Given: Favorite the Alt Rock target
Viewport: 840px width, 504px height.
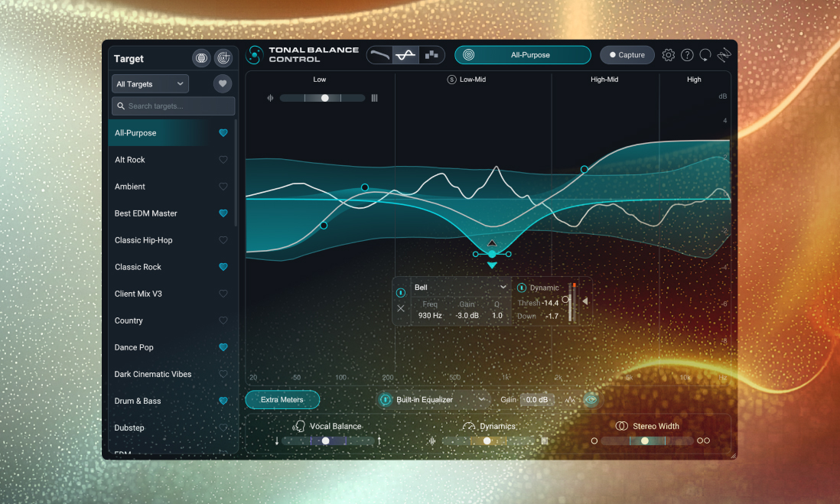Looking at the screenshot, I should pyautogui.click(x=223, y=159).
